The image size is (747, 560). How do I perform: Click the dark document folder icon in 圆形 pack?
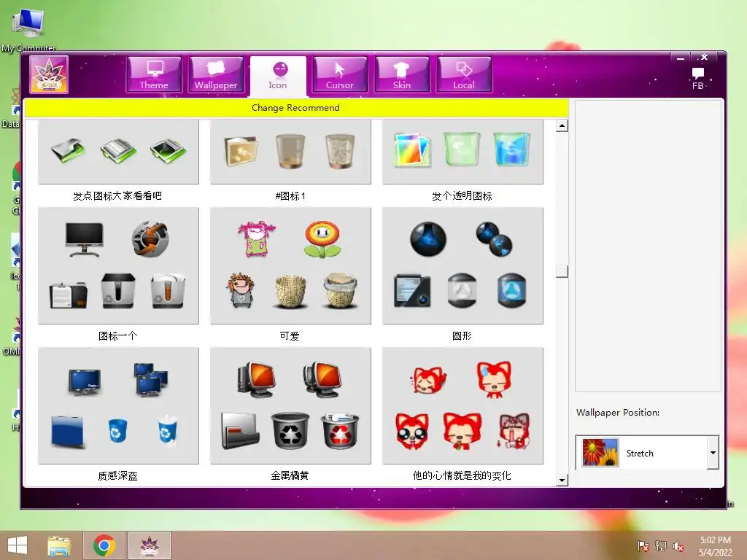(413, 290)
